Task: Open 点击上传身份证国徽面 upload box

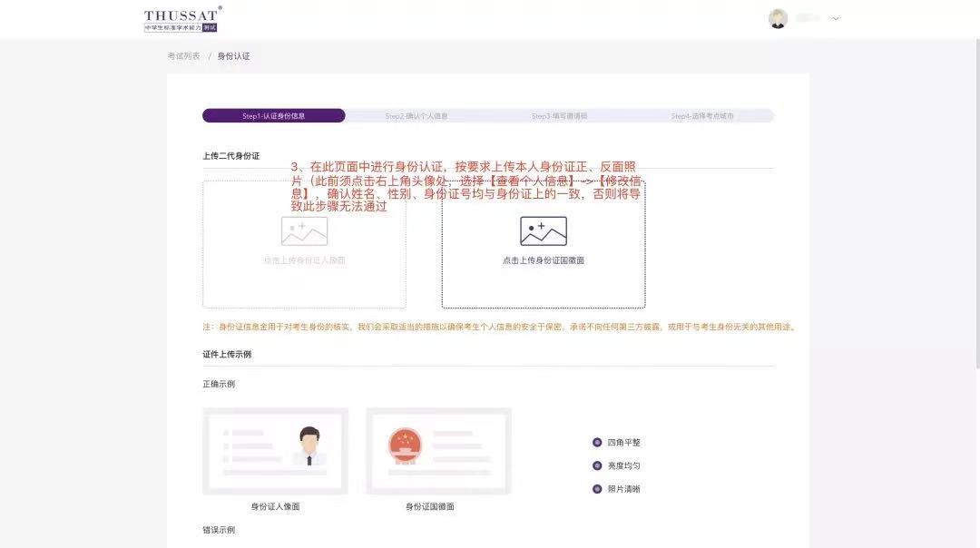Action: [544, 244]
